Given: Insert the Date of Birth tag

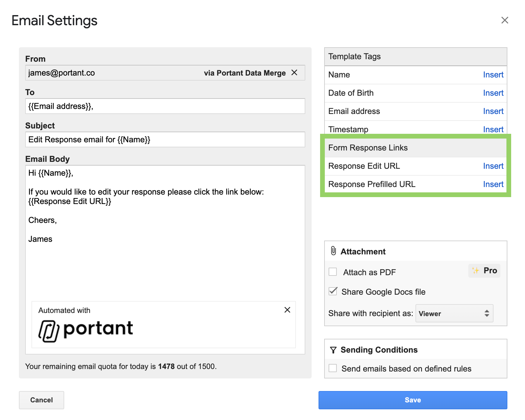Looking at the screenshot, I should click(493, 93).
